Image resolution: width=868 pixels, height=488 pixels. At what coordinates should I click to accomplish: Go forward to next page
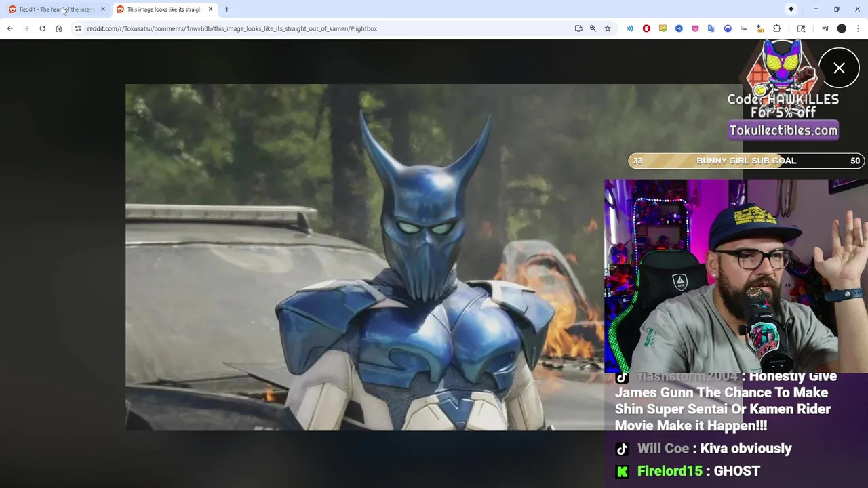[x=26, y=28]
